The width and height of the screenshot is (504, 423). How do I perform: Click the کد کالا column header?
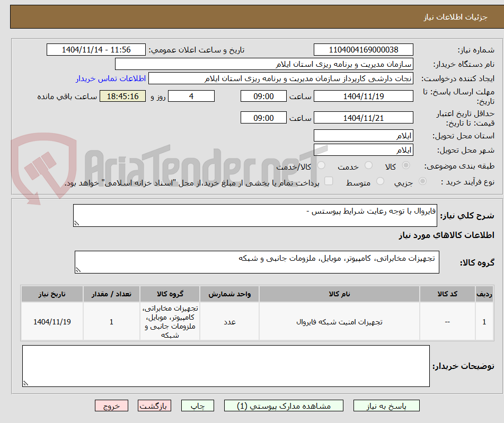point(447,294)
